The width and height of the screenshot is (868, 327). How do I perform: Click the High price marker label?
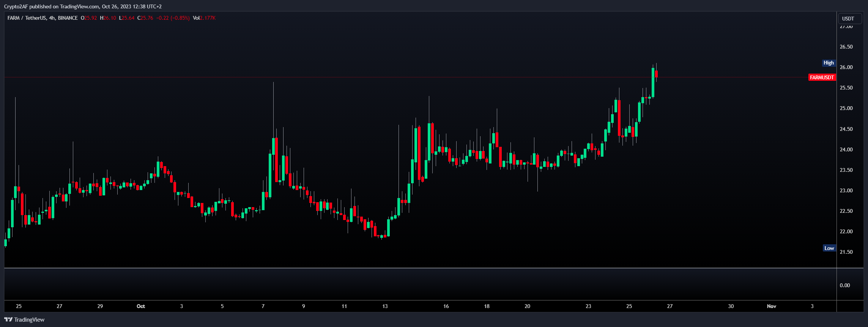point(829,63)
